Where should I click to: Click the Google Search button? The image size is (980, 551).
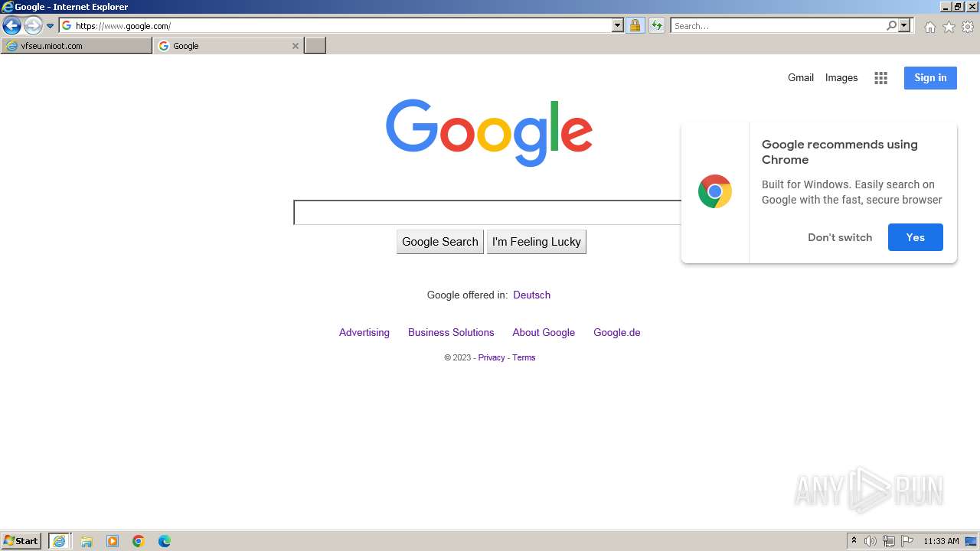(440, 242)
